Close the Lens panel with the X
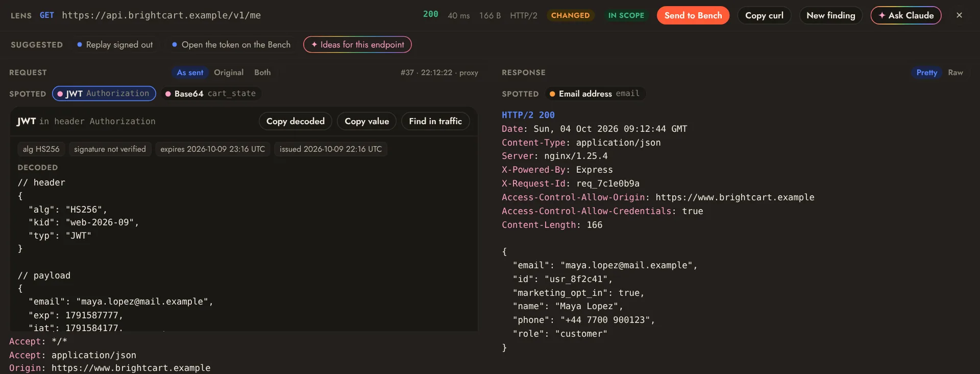Screen dimensions: 980x374 [x=959, y=15]
